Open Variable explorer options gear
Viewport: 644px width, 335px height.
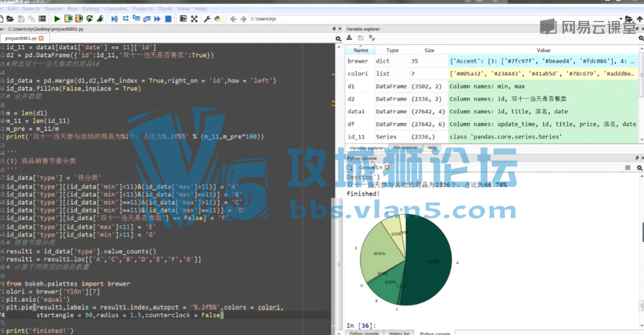click(641, 38)
